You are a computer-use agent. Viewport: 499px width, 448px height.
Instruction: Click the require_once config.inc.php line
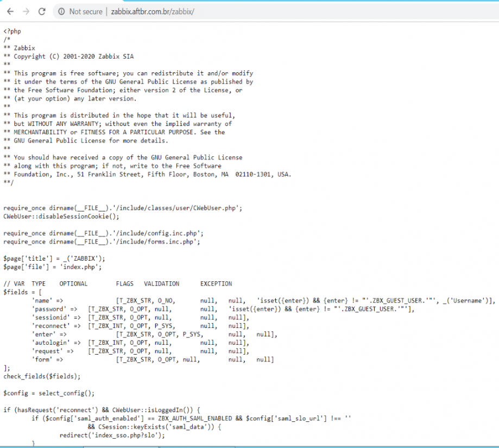coord(103,233)
